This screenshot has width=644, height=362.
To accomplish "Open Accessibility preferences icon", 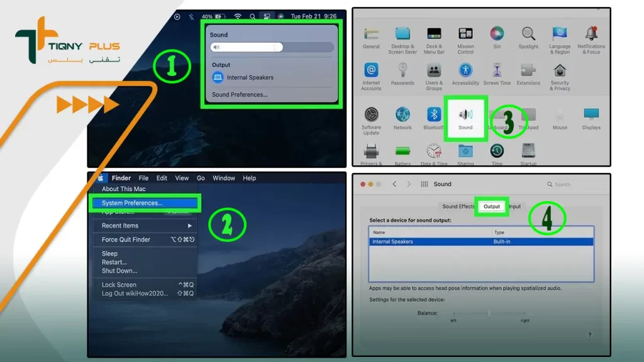I will pos(465,70).
